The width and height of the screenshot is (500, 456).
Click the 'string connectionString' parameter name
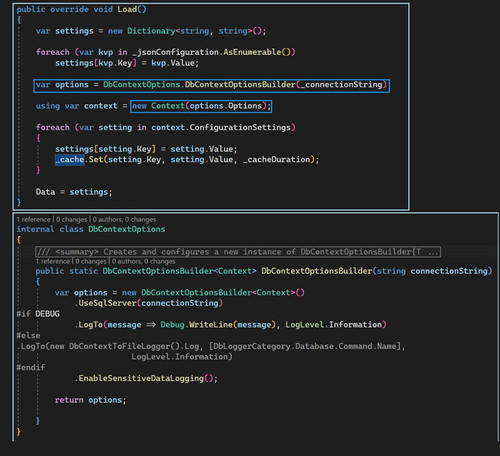point(449,271)
